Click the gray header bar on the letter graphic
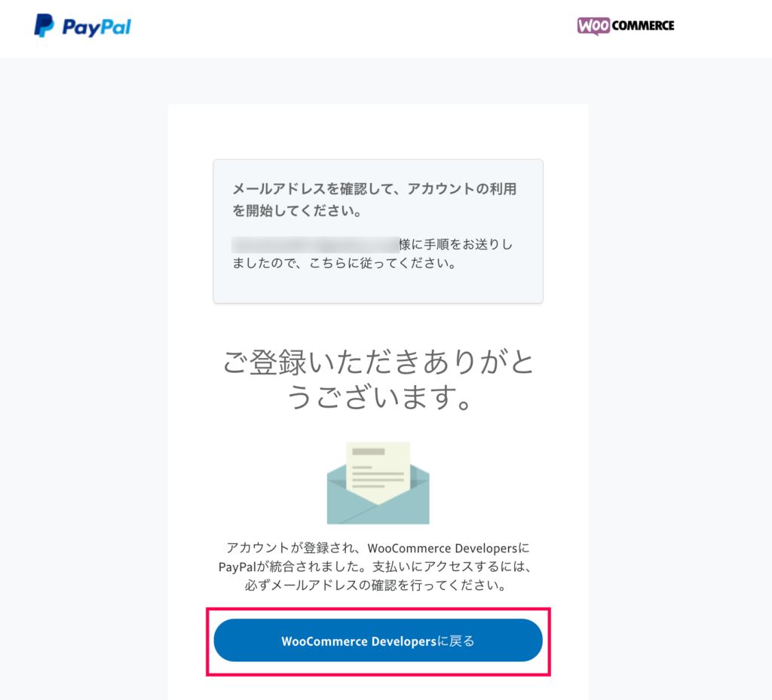 tap(368, 451)
